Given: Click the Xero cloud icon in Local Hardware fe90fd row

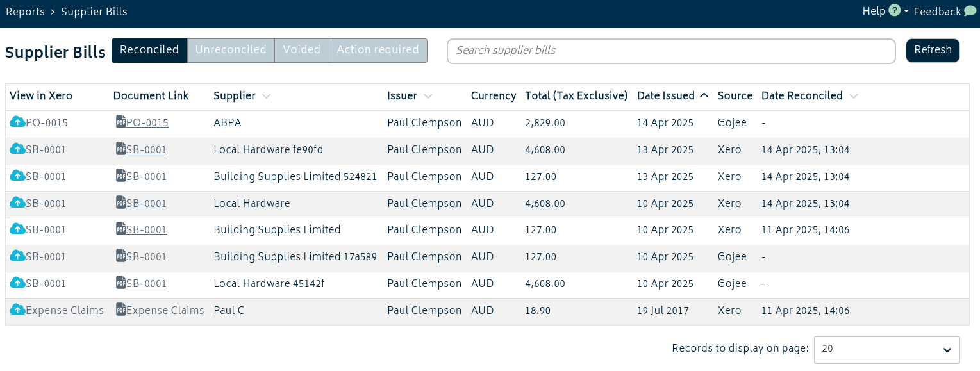Looking at the screenshot, I should (17, 149).
